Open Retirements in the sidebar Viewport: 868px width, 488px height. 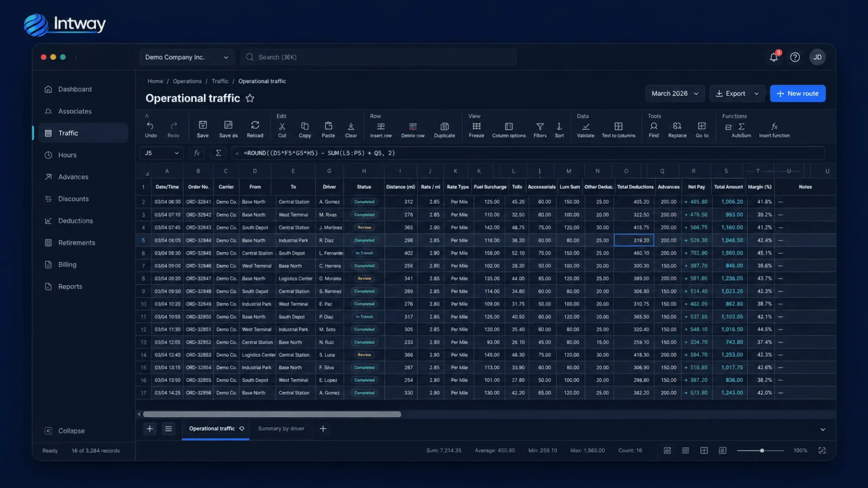[82, 243]
